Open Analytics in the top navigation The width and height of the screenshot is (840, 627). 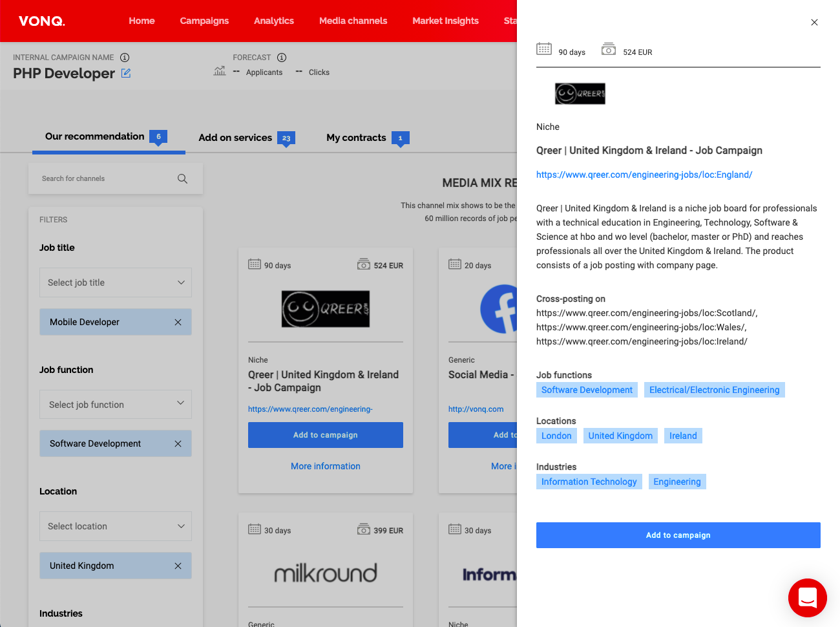click(x=274, y=21)
